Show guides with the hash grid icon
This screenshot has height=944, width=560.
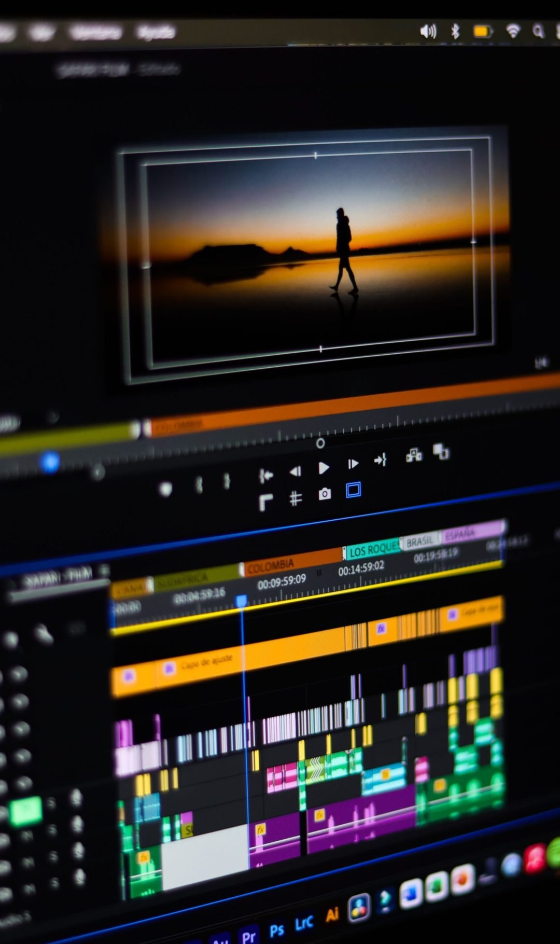(295, 498)
